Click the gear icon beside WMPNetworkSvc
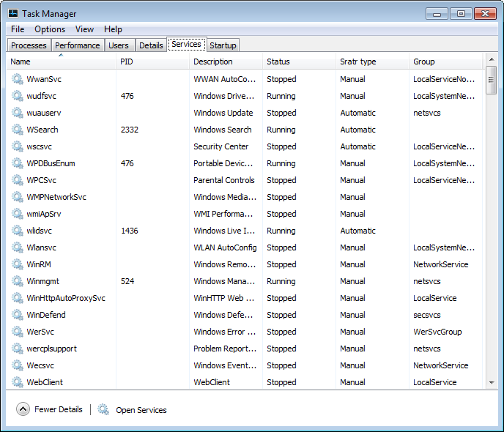504x432 pixels. click(18, 197)
